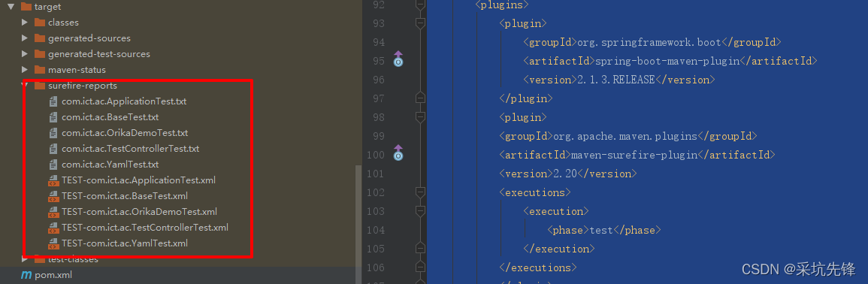Select the generated-test-sources folder icon

tap(39, 53)
